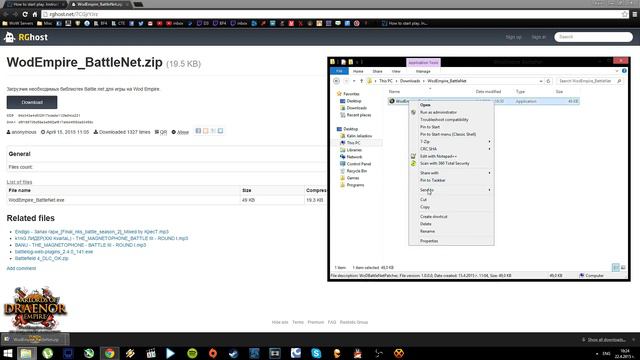Sort by the Date modified column
This screenshot has height=360, width=640.
point(488,92)
